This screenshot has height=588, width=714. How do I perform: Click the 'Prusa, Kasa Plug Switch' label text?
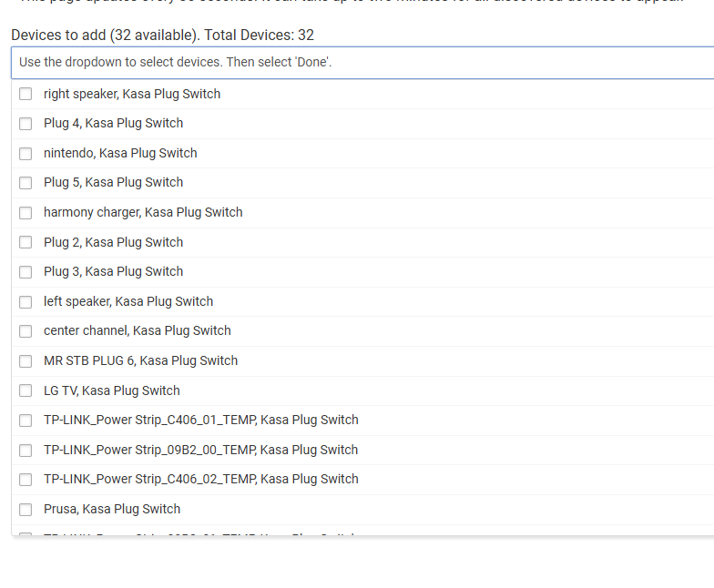[x=112, y=509]
